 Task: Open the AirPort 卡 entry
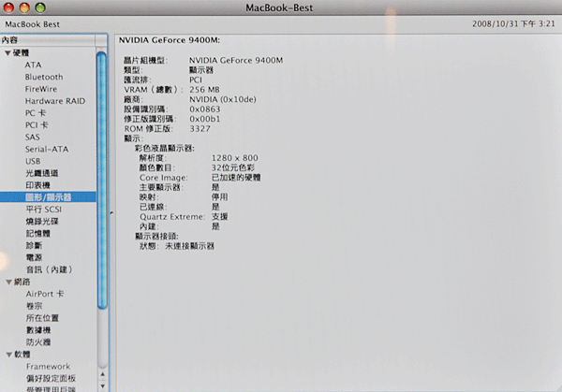coord(45,294)
